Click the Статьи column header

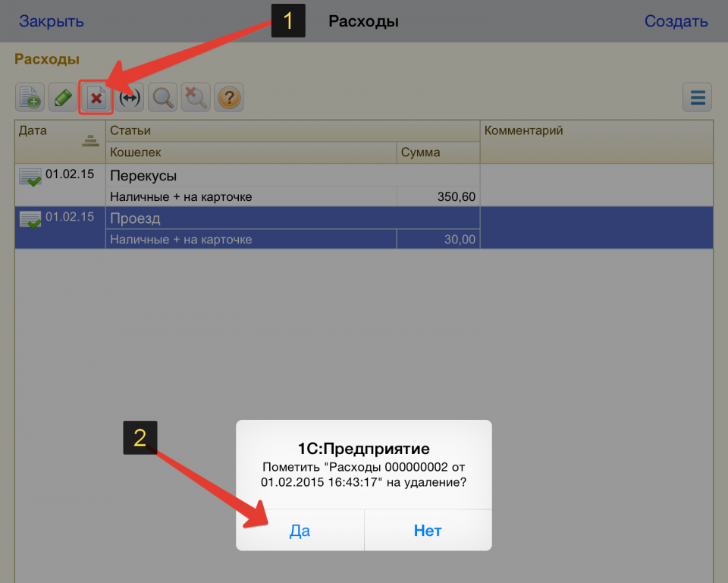293,131
